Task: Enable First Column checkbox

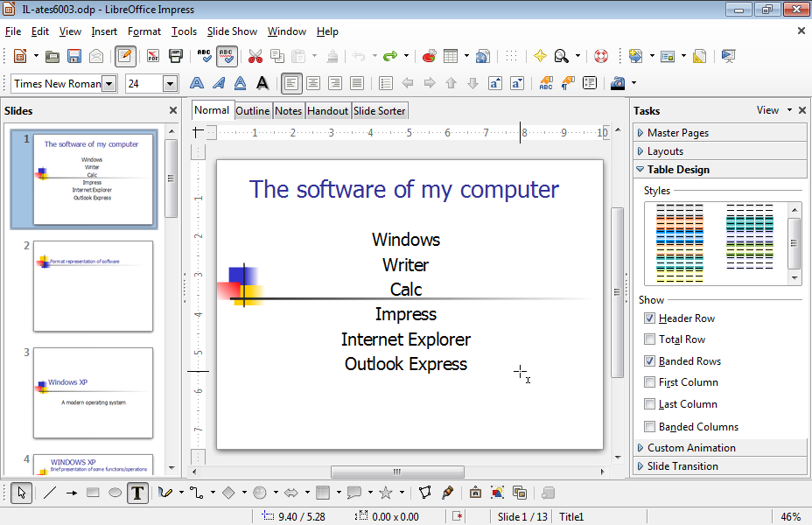Action: click(649, 382)
